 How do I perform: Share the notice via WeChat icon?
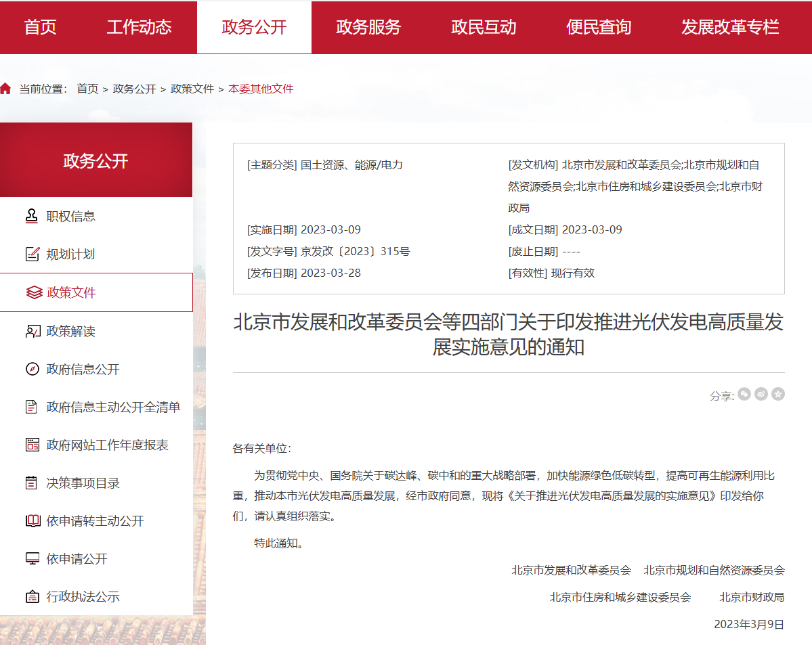tap(744, 394)
